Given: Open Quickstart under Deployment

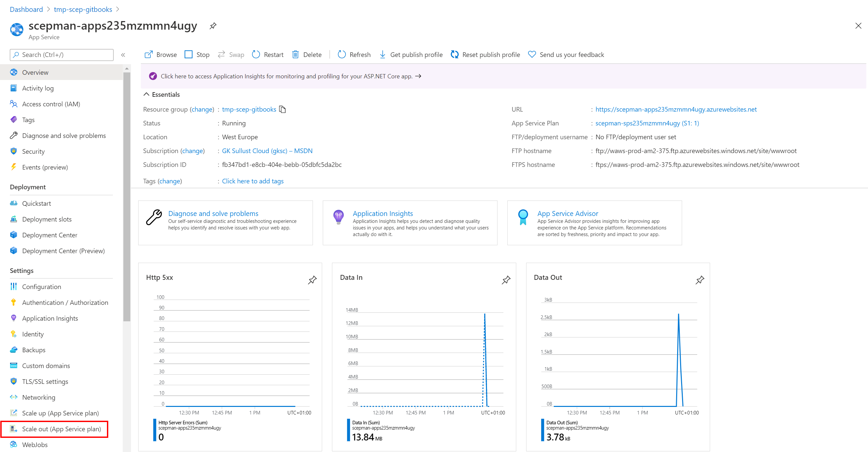Looking at the screenshot, I should pyautogui.click(x=61, y=203).
